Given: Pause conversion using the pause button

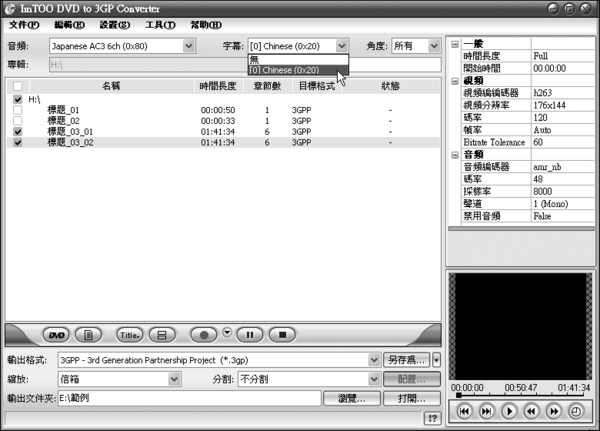Looking at the screenshot, I should click(250, 335).
